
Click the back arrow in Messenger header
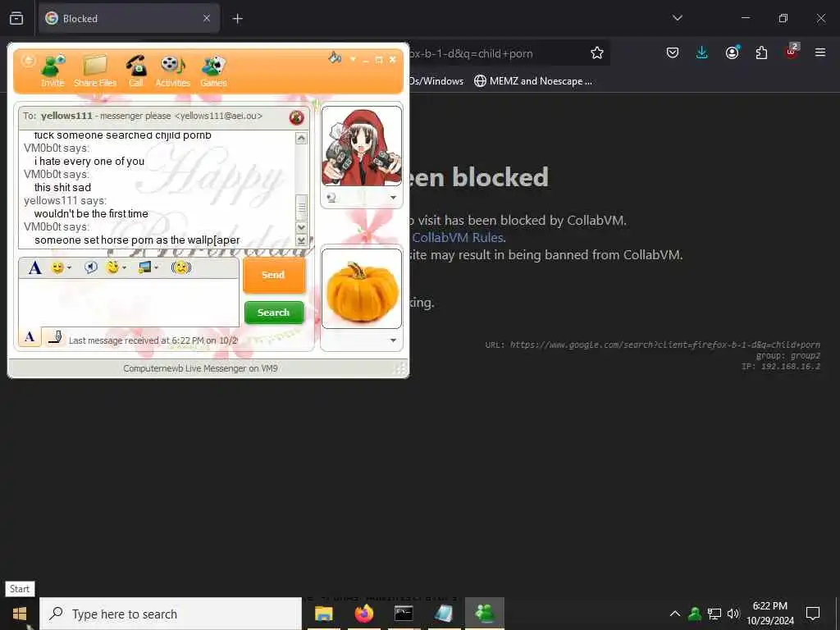point(29,61)
